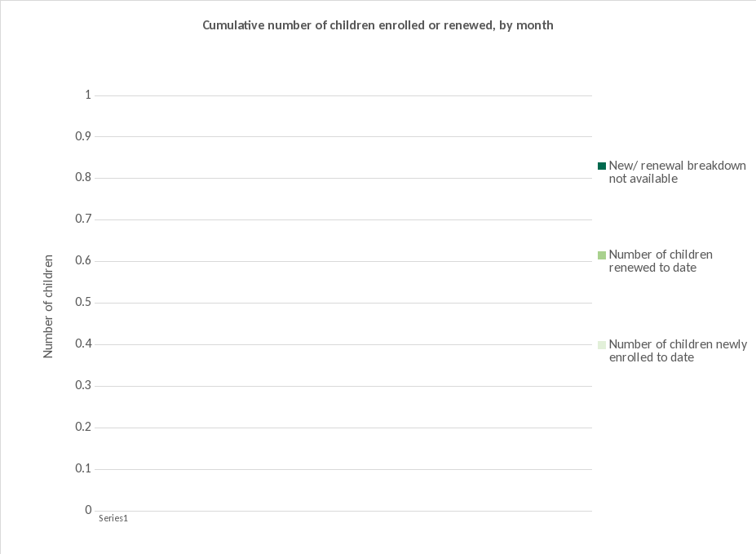
Task: Click the pale green 'newly enrolled' legend swatch
Action: 602,344
